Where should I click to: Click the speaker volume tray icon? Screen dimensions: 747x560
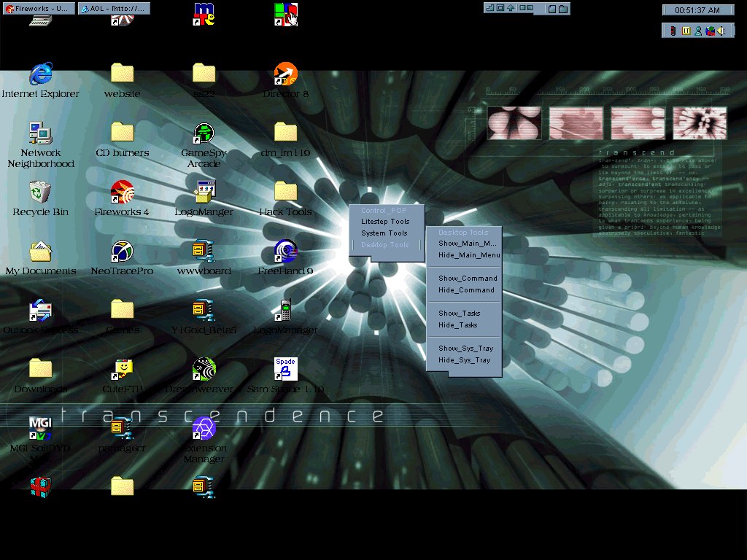(720, 31)
